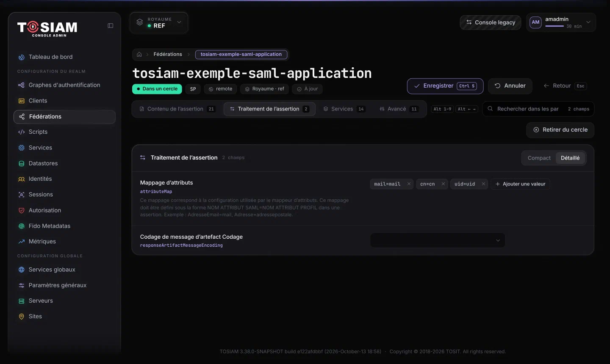Switch to Contenu de l'assertion tab
This screenshot has height=364, width=610.
pyautogui.click(x=177, y=109)
